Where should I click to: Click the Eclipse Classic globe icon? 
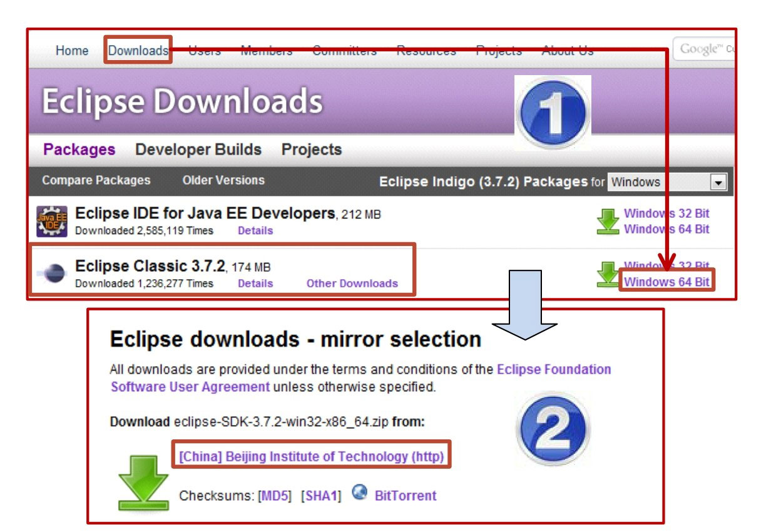coord(54,274)
